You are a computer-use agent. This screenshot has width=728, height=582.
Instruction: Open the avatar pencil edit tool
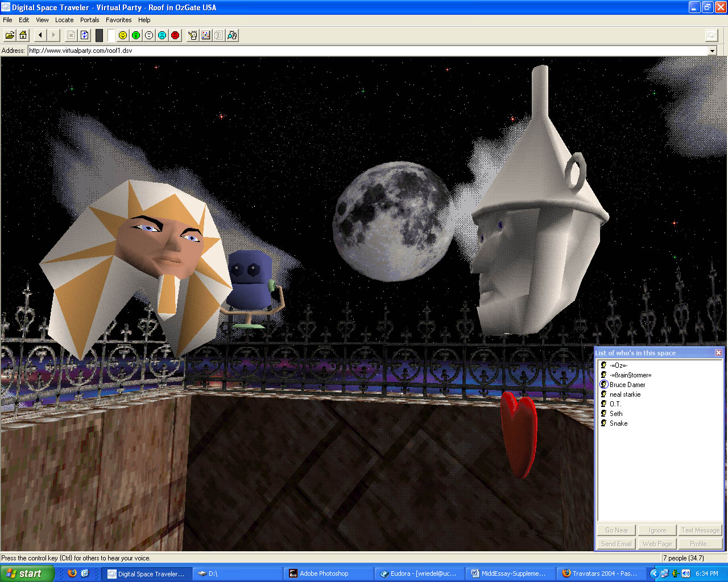point(193,35)
